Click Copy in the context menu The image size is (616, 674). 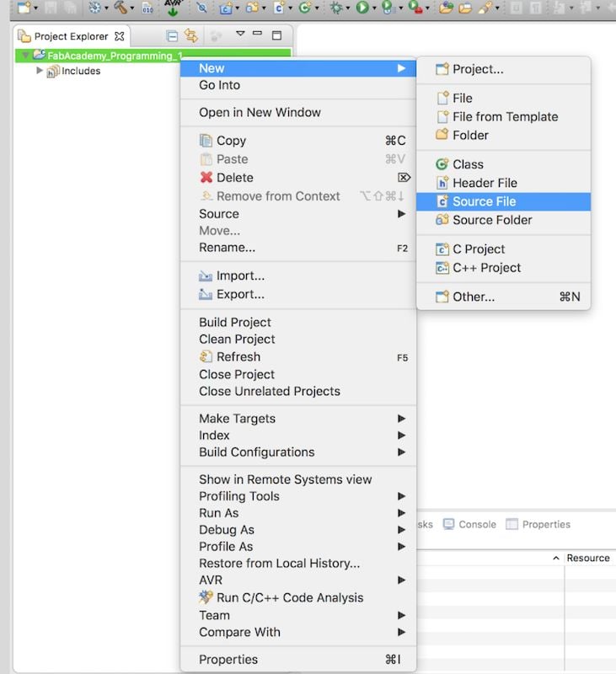click(298, 141)
